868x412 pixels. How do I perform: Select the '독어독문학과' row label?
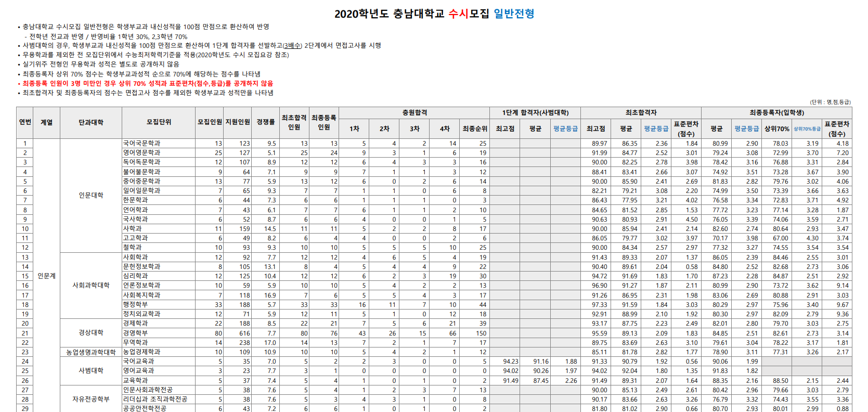coord(141,162)
